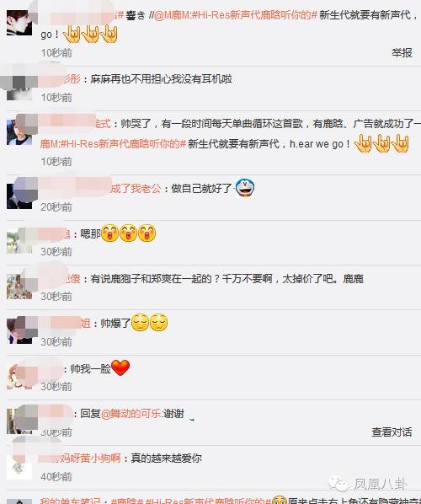Click the @M鹿M mention in top comment

pyautogui.click(x=172, y=15)
